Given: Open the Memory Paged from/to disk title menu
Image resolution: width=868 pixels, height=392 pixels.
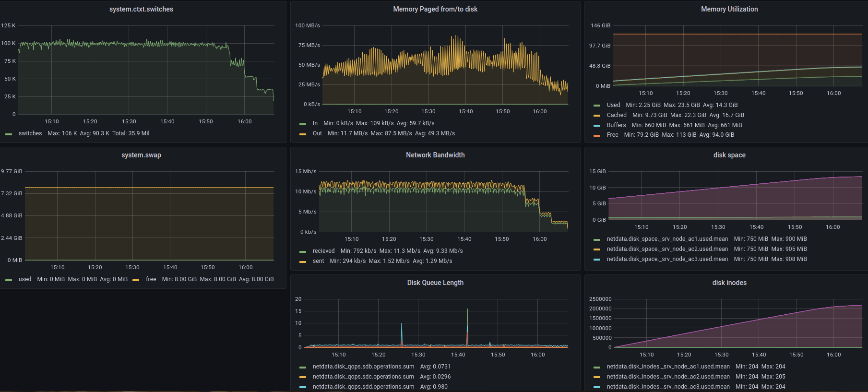Looking at the screenshot, I should click(435, 9).
